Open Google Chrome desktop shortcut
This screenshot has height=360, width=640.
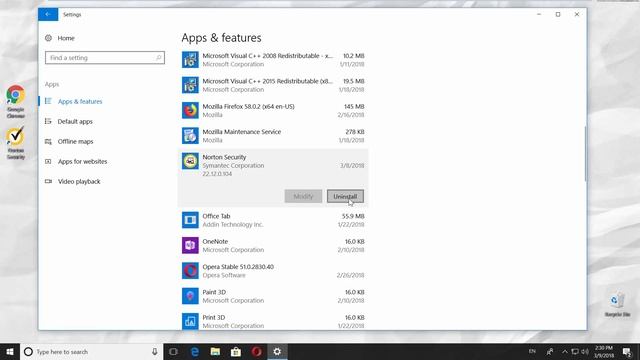[x=16, y=101]
